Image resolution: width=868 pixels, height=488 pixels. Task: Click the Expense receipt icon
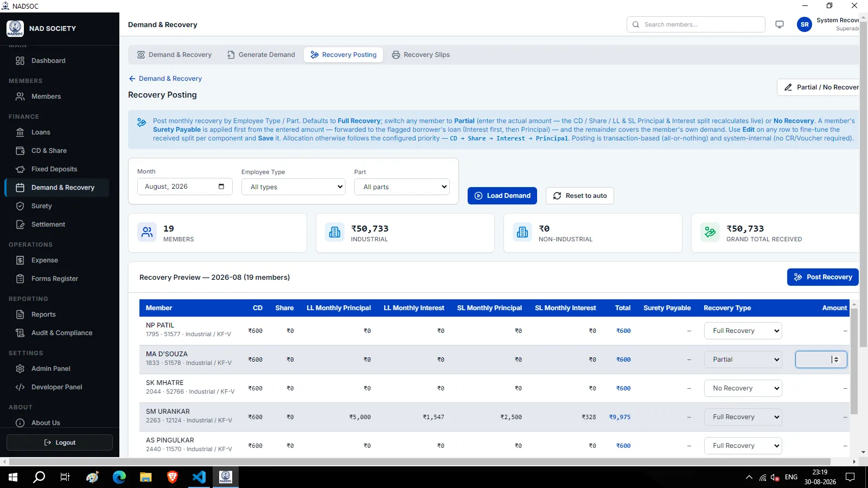point(20,260)
